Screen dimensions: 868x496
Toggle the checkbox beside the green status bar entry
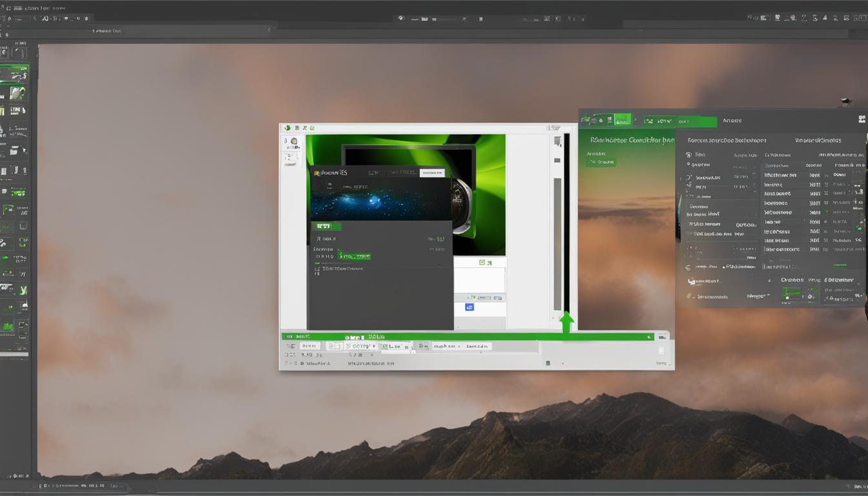pyautogui.click(x=548, y=363)
